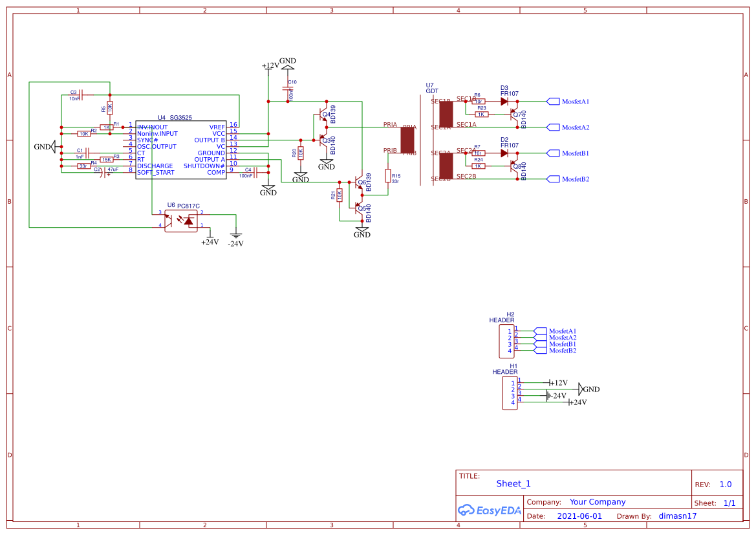Image resolution: width=756 pixels, height=535 pixels.
Task: Click the EasyEDA logo in the title block
Action: click(490, 510)
